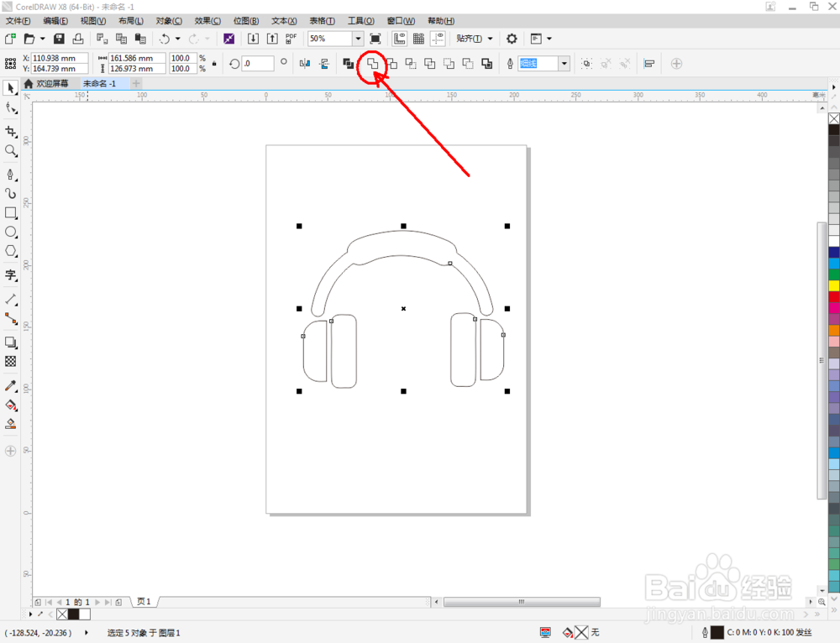Image resolution: width=840 pixels, height=643 pixels.
Task: Print the document
Action: 78,39
